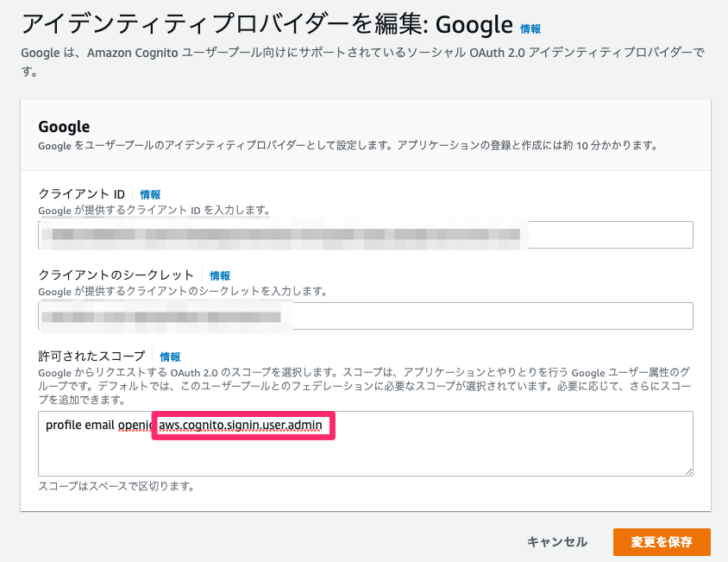Click the 'email' scope word in textarea
This screenshot has height=562, width=728.
tap(100, 425)
